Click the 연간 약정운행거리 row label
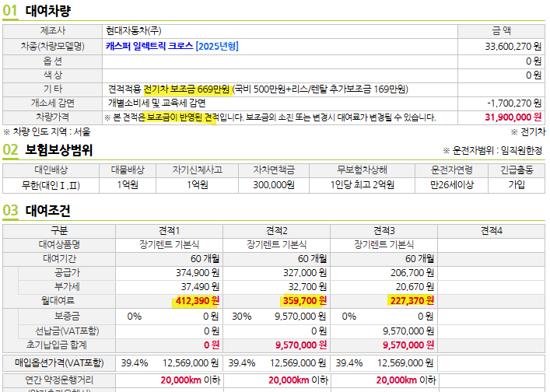 pos(59,380)
